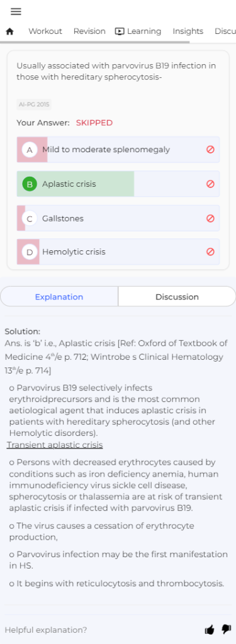
Task: Tap block icon beside Mild to moderate splenomegaly
Action: [x=210, y=150]
